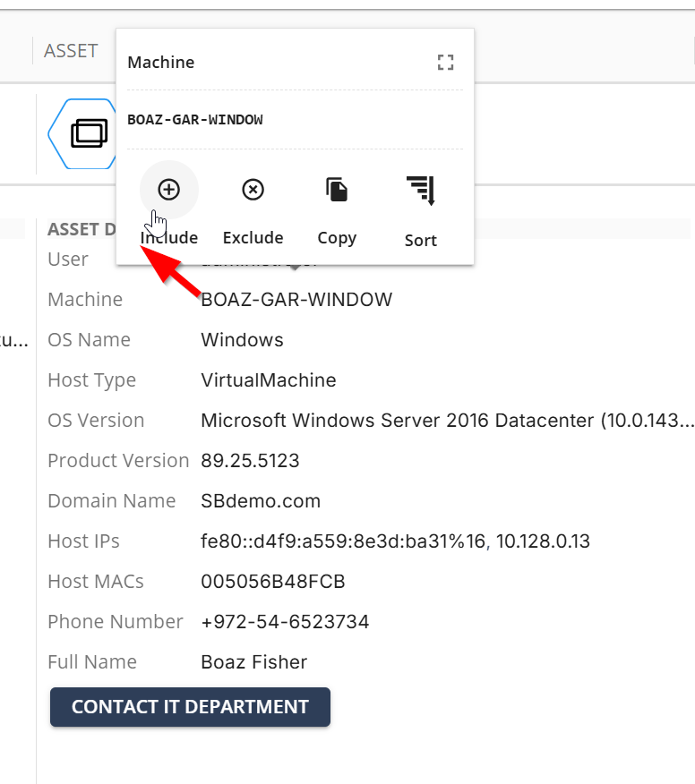The height and width of the screenshot is (784, 695).
Task: Click the Host MACs value 005056B48FCB
Action: (x=273, y=582)
